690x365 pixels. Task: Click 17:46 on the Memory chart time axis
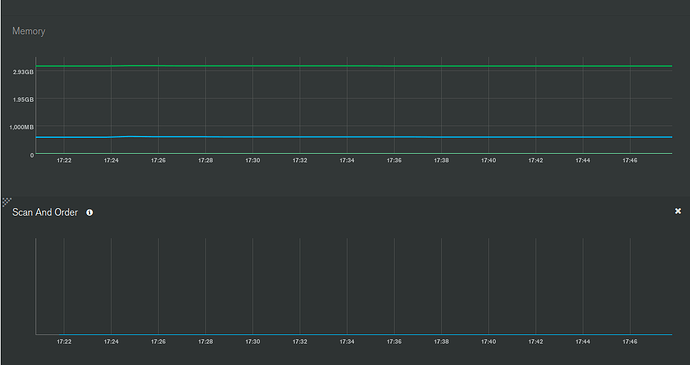[x=630, y=161]
